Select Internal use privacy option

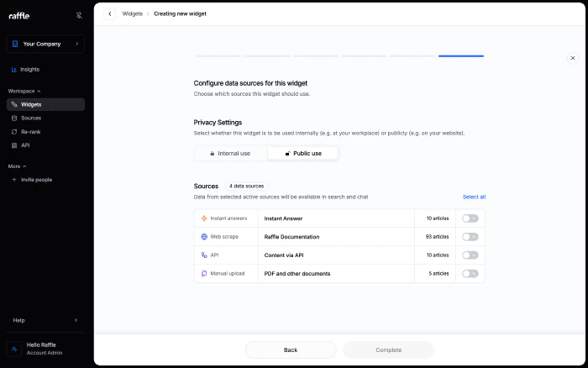[x=230, y=154]
